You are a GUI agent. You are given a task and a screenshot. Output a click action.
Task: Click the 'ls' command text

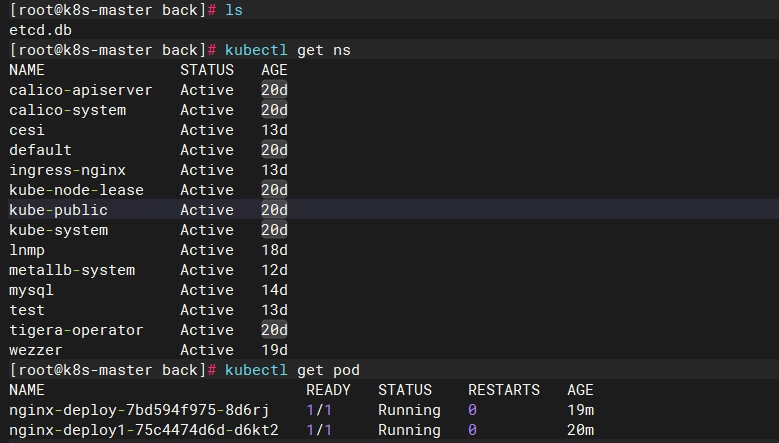point(234,10)
